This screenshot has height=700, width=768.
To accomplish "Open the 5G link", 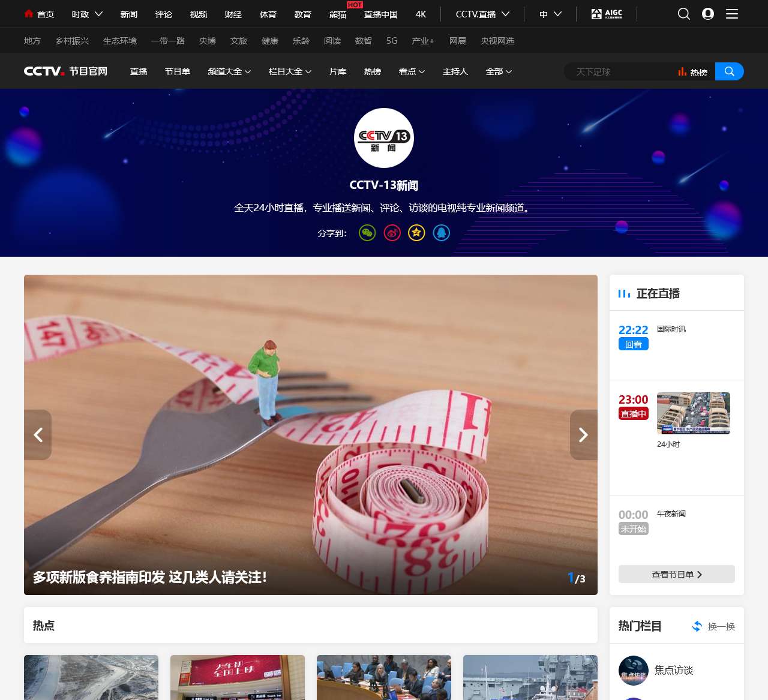I will point(392,41).
